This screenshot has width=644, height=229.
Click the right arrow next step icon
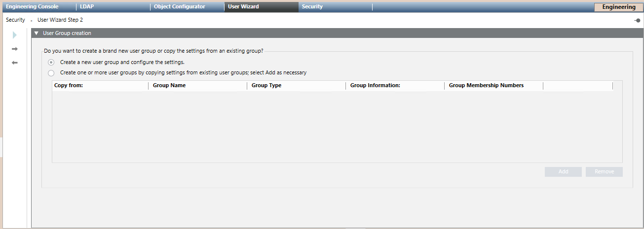pyautogui.click(x=15, y=49)
